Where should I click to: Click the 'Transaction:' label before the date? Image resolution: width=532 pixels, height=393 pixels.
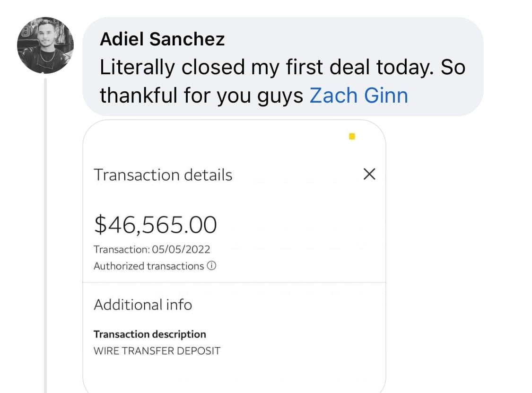(x=122, y=249)
